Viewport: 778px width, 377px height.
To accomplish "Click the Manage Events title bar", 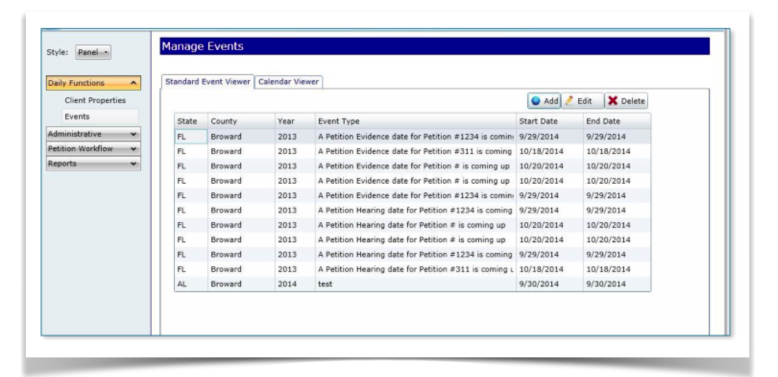I will pyautogui.click(x=435, y=46).
